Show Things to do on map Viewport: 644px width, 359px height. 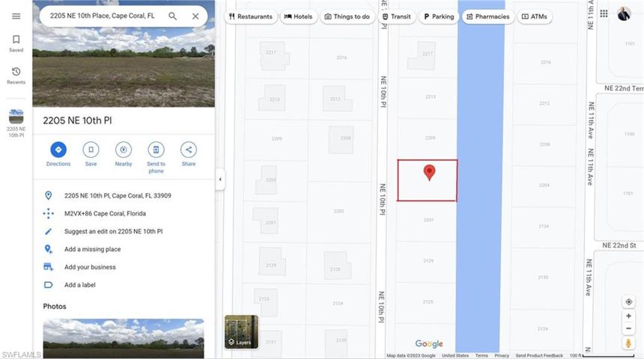(x=347, y=16)
